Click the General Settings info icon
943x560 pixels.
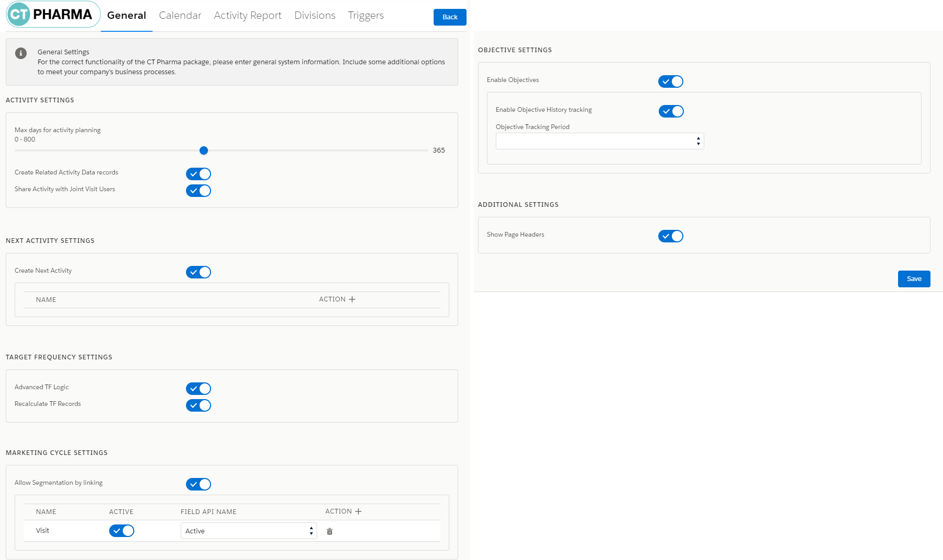[21, 53]
